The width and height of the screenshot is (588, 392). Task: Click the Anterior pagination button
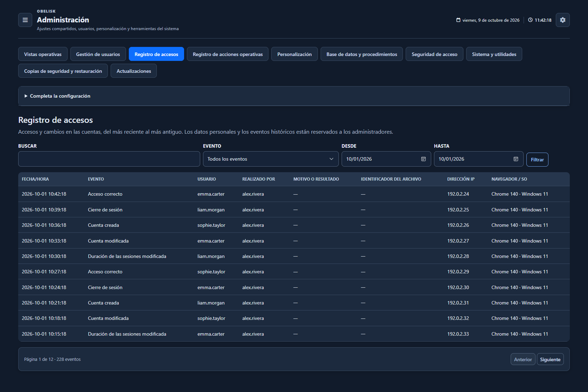[523, 359]
